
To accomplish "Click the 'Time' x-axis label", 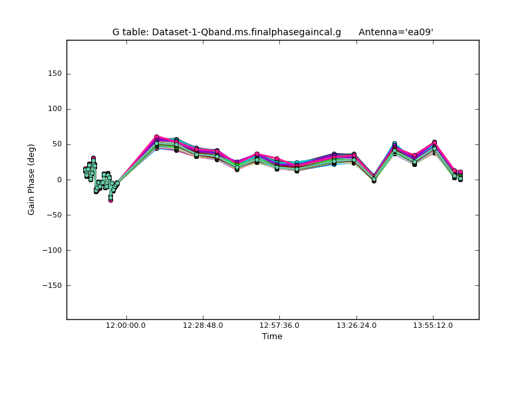I will click(x=272, y=336).
